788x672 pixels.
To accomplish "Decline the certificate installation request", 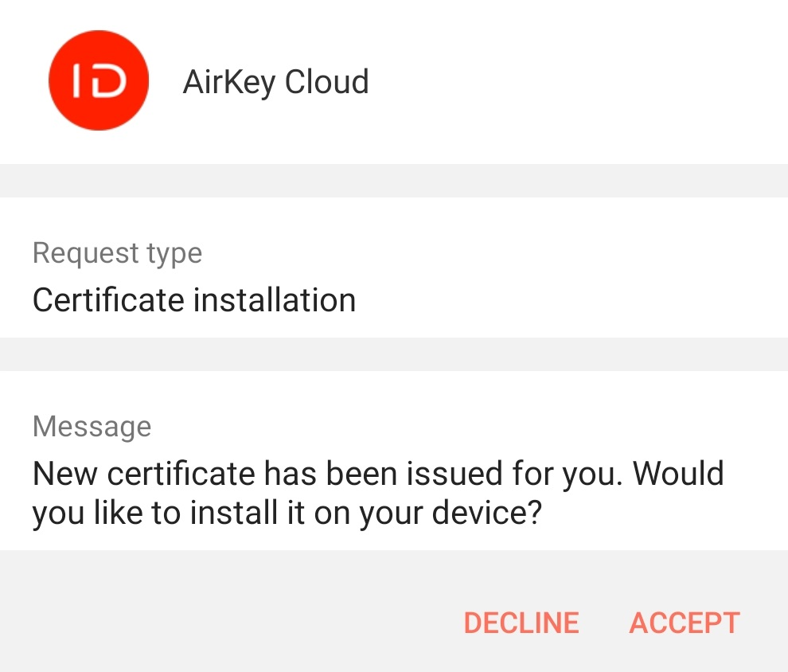I will 521,623.
